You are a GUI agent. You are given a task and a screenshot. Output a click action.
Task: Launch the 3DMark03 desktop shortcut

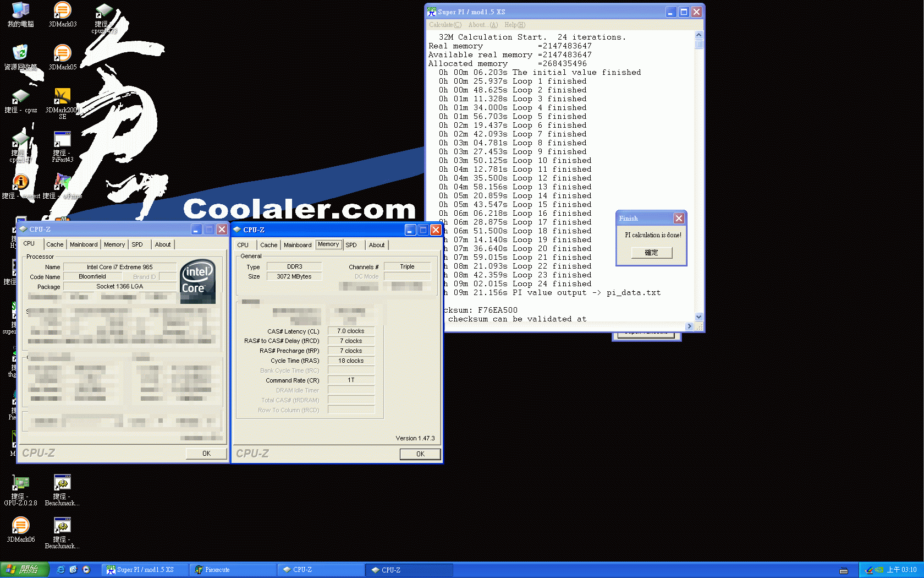(x=63, y=14)
